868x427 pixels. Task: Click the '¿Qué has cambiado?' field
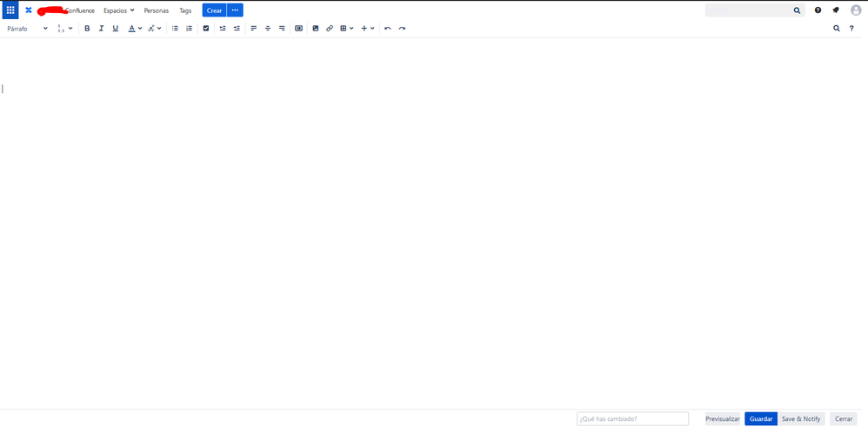pos(632,418)
